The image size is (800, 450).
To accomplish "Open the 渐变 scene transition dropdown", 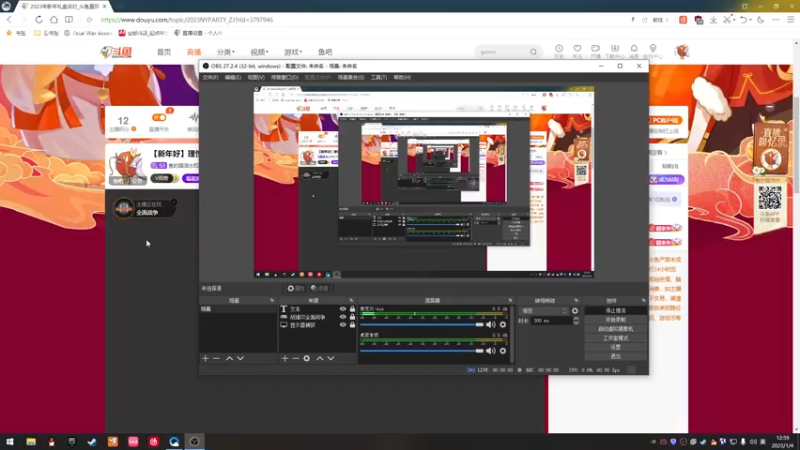I will (x=544, y=311).
